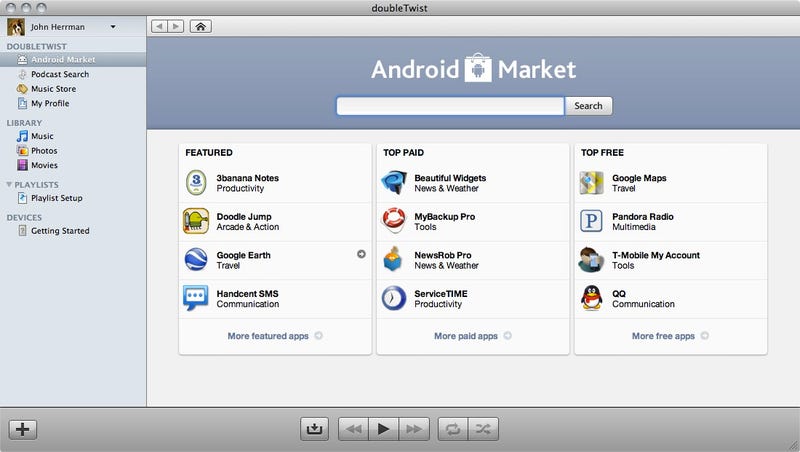Open the QQ title

pyautogui.click(x=619, y=294)
